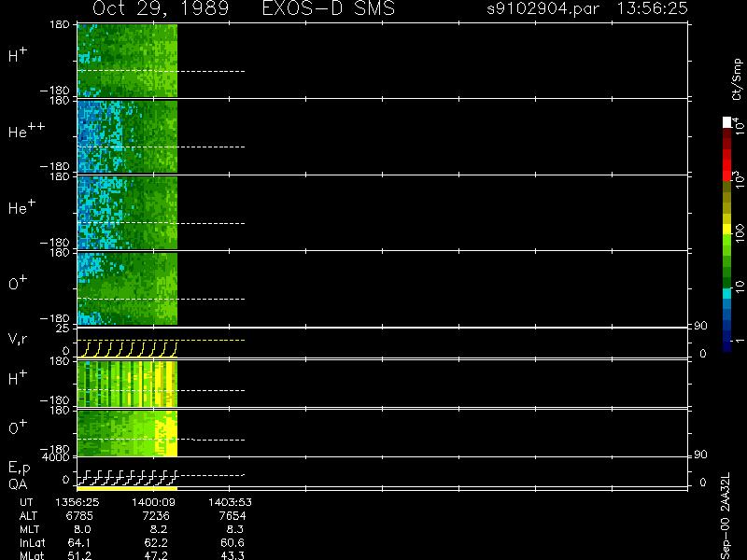Pick the yellow colorbar segment
The width and height of the screenshot is (747, 560).
pyautogui.click(x=727, y=229)
